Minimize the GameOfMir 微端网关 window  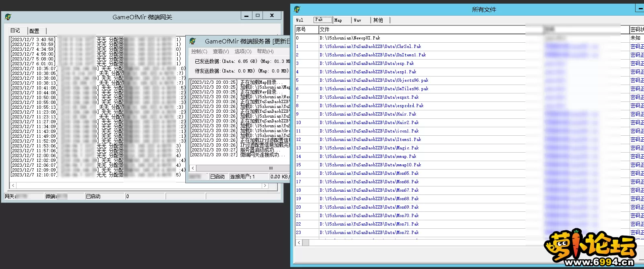246,15
